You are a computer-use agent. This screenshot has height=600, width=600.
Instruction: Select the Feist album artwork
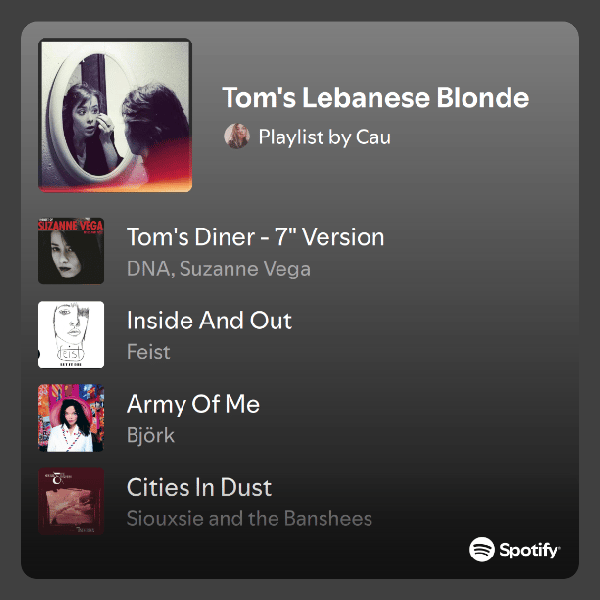click(x=71, y=334)
